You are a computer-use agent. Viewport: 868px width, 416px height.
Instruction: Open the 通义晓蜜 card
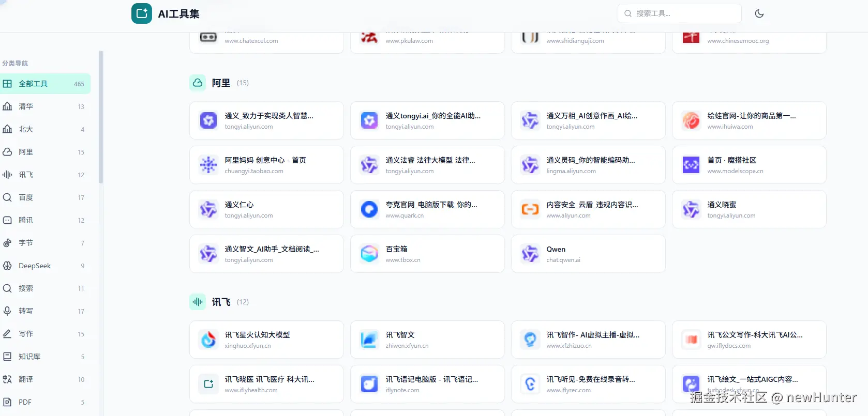coord(749,209)
